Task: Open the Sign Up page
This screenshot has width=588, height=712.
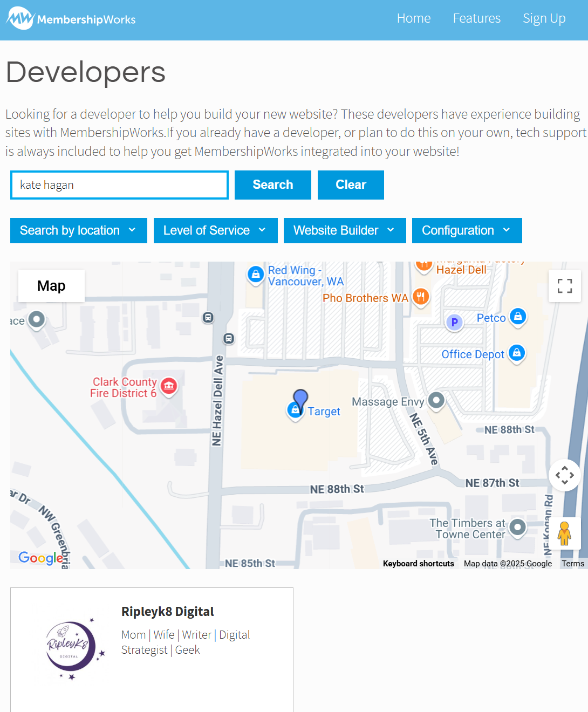Action: click(544, 18)
